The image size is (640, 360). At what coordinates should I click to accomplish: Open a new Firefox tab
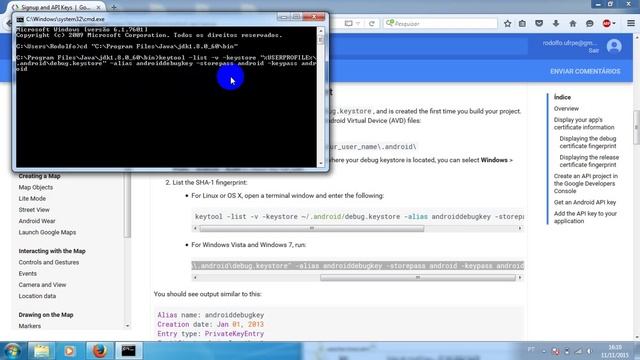pos(114,7)
